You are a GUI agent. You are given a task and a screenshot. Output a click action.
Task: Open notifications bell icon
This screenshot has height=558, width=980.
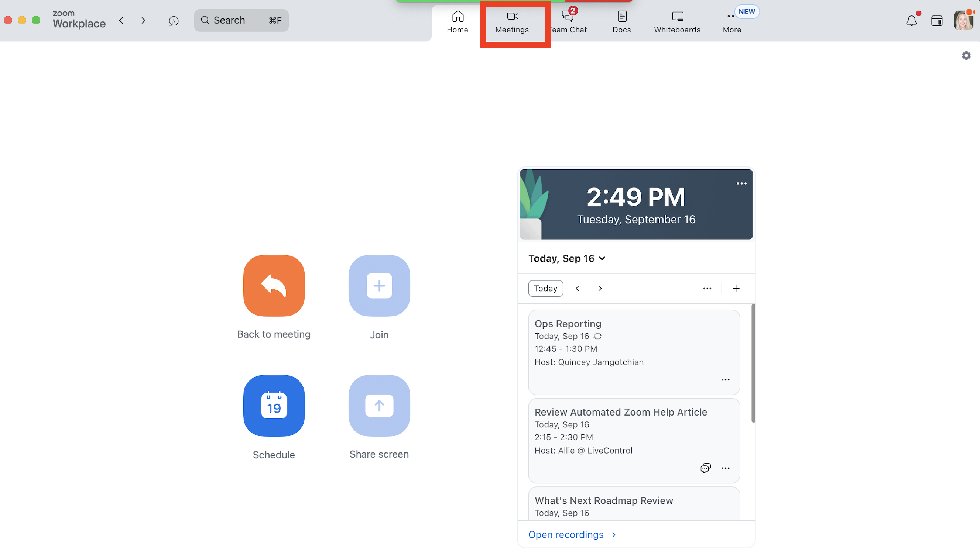coord(911,21)
